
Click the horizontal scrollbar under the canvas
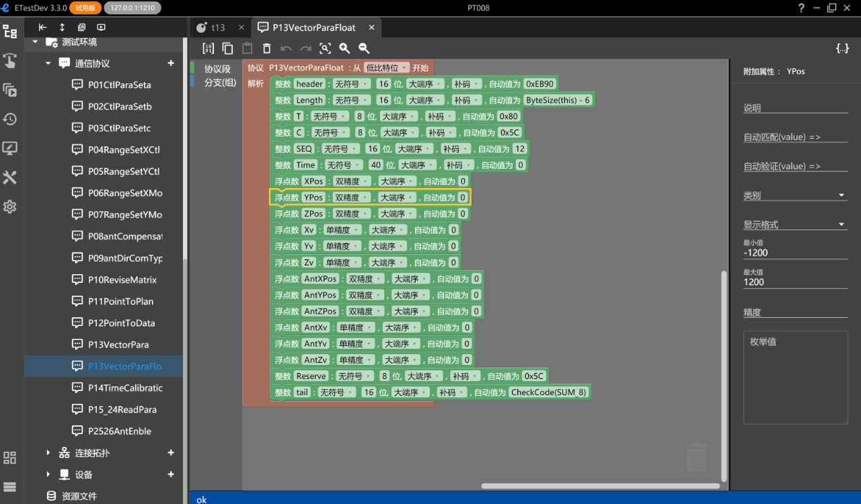tap(601, 486)
